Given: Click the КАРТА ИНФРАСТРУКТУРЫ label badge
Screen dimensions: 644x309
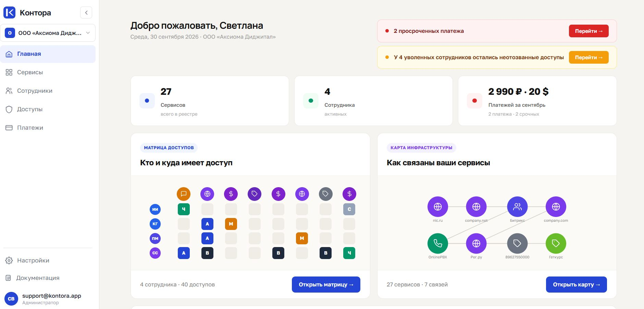Looking at the screenshot, I should pos(421,147).
